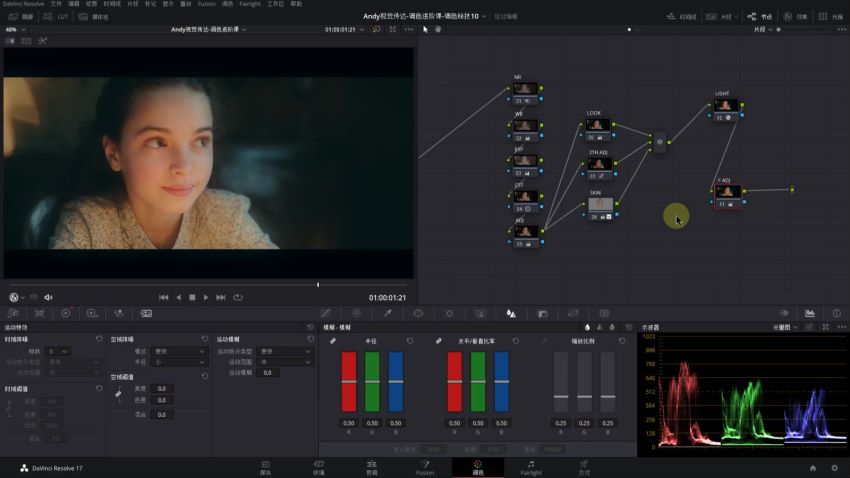This screenshot has width=850, height=478.
Task: Show the Scopes panel icon
Action: click(810, 313)
